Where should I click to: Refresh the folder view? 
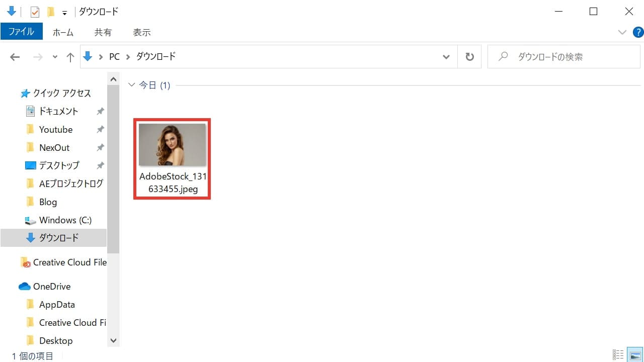coord(469,57)
